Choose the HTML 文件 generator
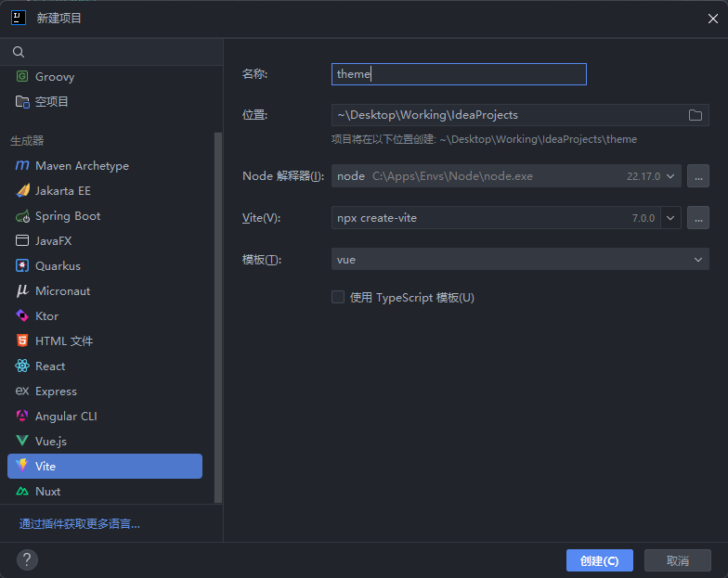The width and height of the screenshot is (728, 578). point(105,341)
